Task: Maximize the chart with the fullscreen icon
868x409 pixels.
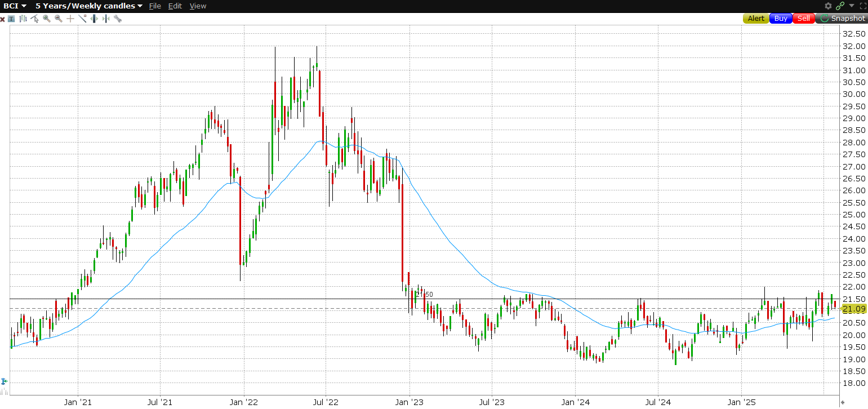Action: [x=862, y=6]
